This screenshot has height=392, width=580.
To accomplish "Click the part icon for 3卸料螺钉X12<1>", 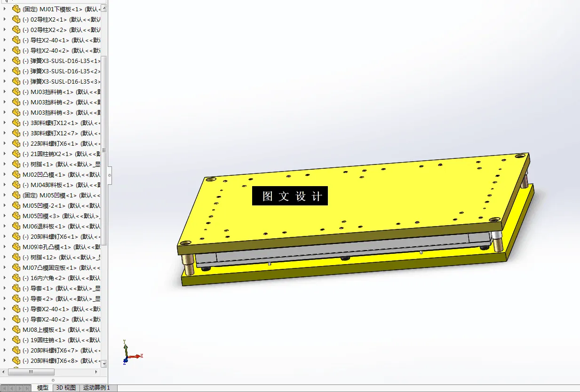I will pos(16,123).
